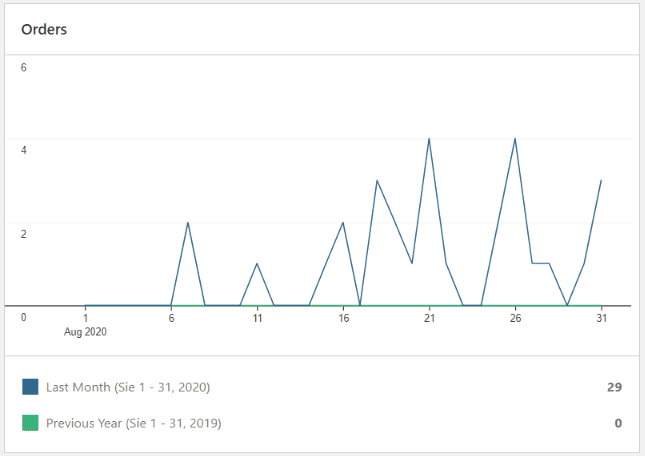The height and width of the screenshot is (456, 645).
Task: Click the line's end point at August 31
Action: [x=601, y=181]
